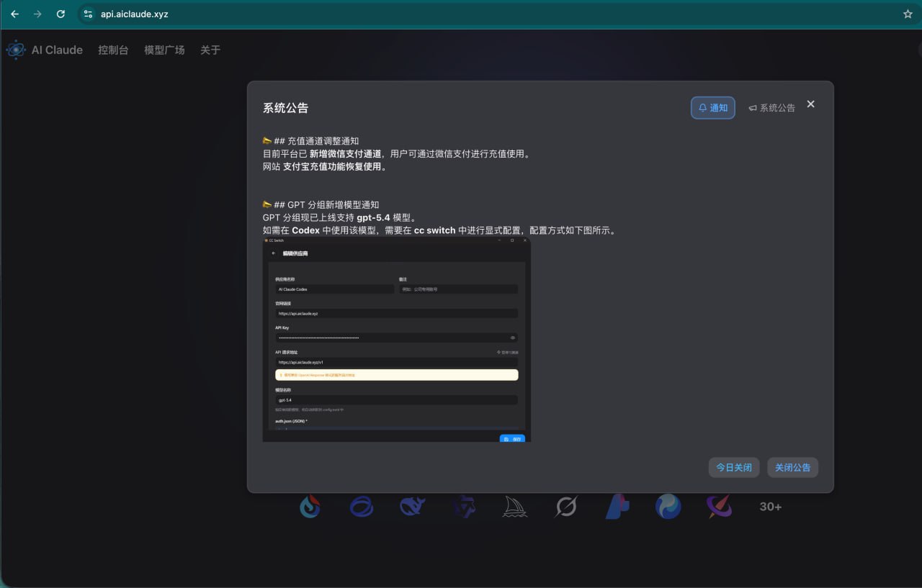The width and height of the screenshot is (922, 588).
Task: Go back with the browser back arrow
Action: (x=14, y=14)
